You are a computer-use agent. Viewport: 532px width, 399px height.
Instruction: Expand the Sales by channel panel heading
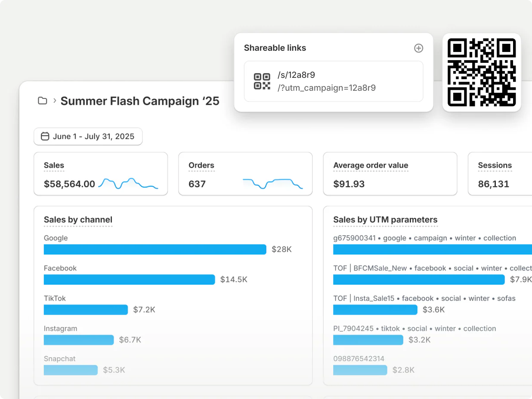click(x=78, y=220)
